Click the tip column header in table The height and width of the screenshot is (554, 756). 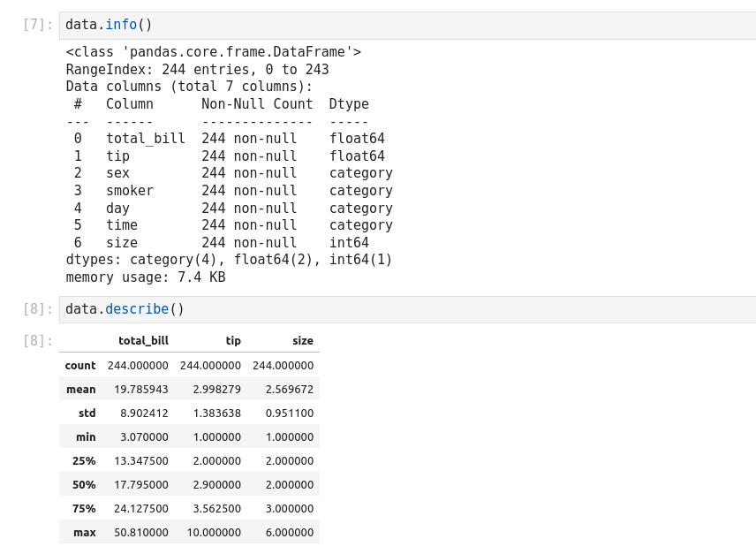(232, 340)
